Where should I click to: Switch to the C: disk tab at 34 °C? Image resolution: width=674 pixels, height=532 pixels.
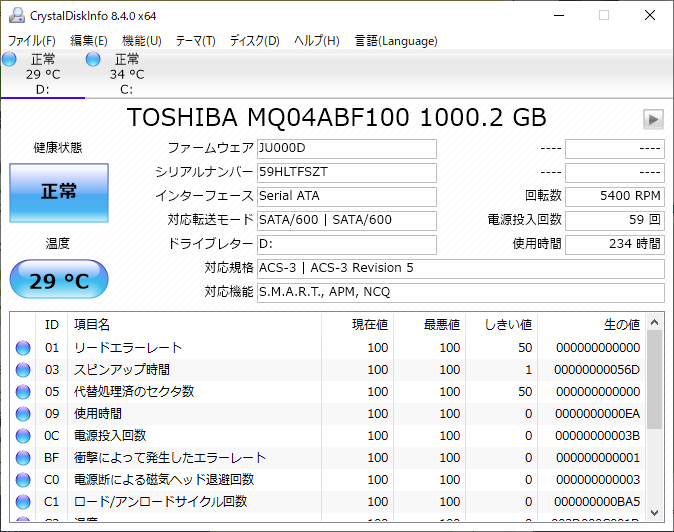click(x=127, y=74)
